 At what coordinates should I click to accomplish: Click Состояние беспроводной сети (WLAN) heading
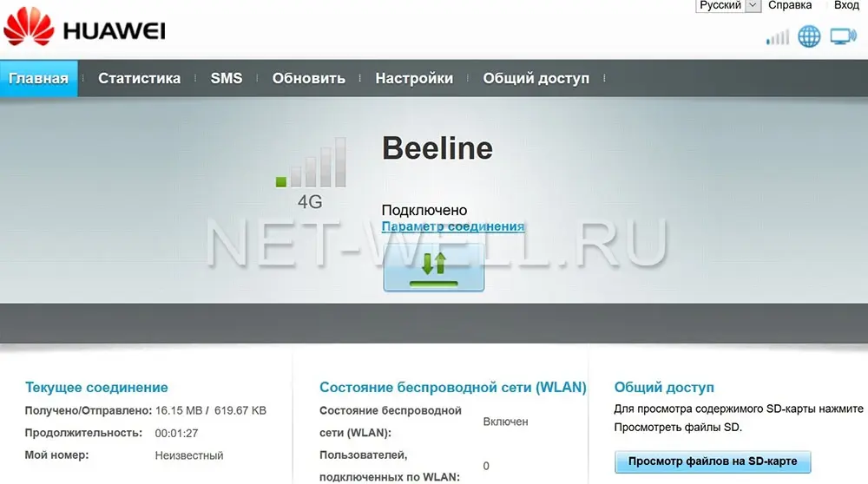coord(453,387)
